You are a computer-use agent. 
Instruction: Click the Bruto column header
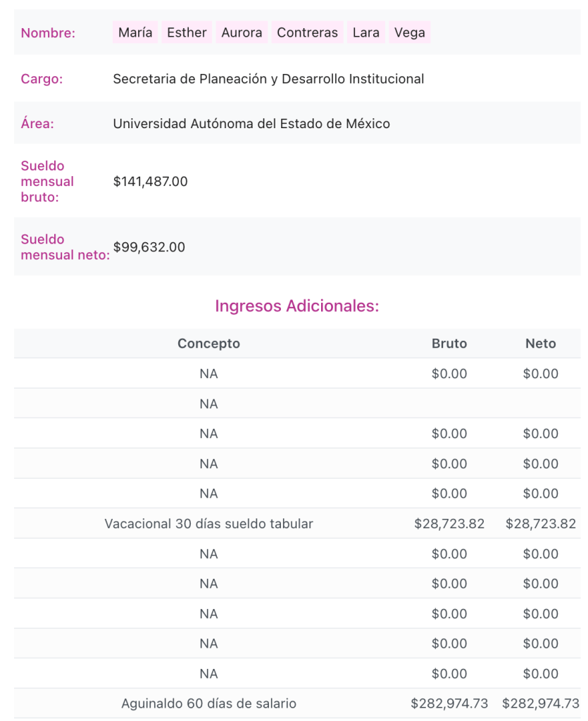[449, 344]
